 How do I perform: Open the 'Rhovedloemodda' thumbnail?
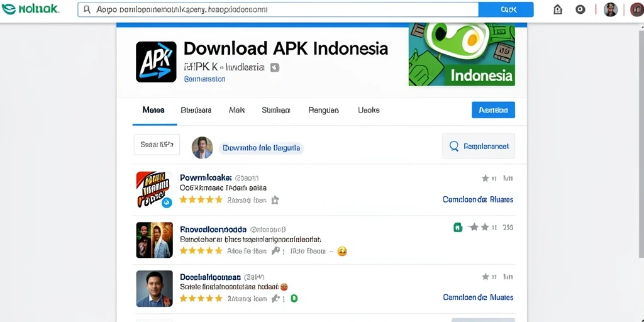pos(155,240)
